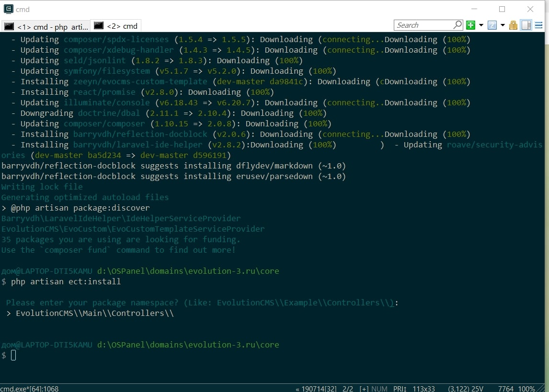Screen dimensions: 549x392
Task: Click 'composer/xdebug-handler' package name
Action: tap(119, 50)
